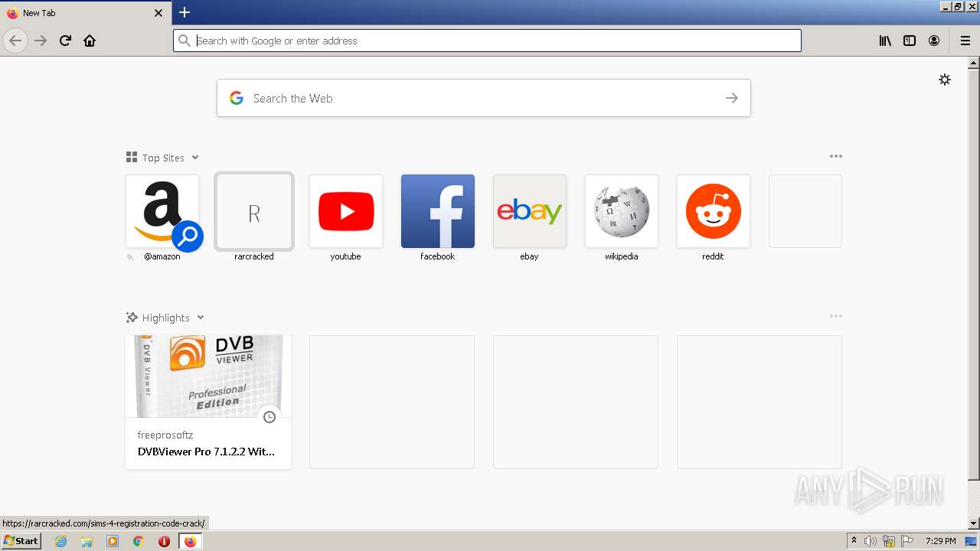Open the Reddit top site tile
This screenshot has height=551, width=980.
click(714, 211)
